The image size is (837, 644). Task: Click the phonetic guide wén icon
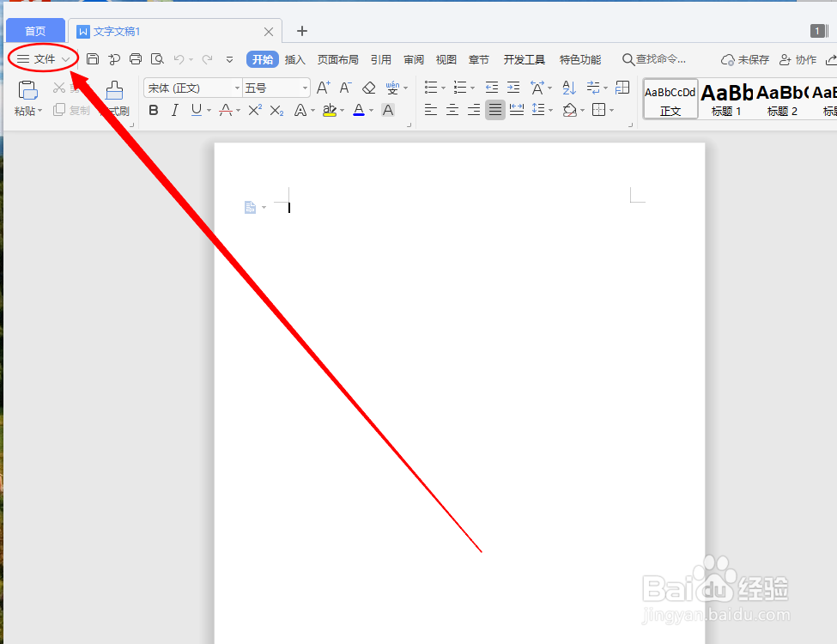click(392, 88)
